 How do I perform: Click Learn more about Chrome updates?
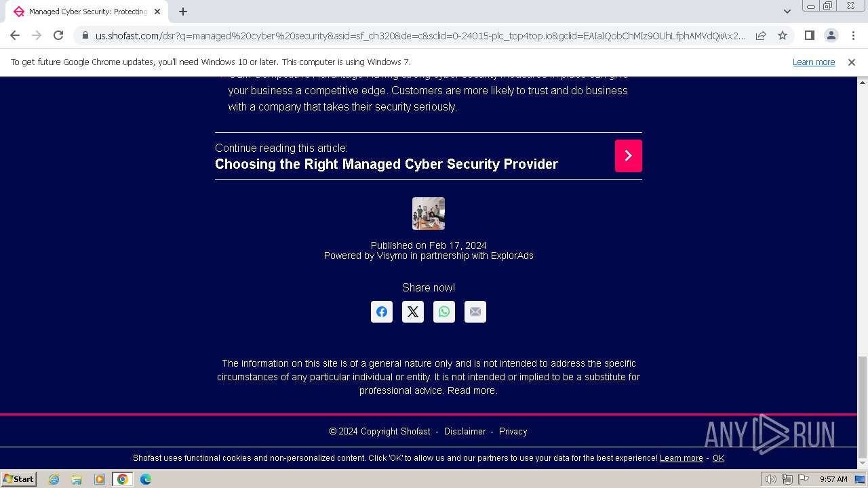coord(814,62)
